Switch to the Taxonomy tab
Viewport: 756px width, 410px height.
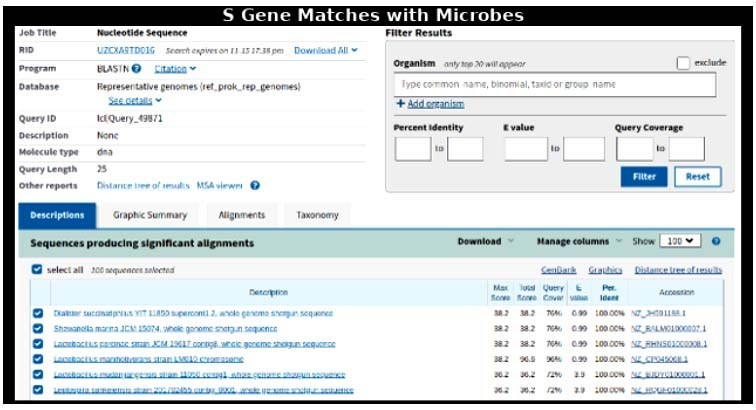(x=317, y=215)
